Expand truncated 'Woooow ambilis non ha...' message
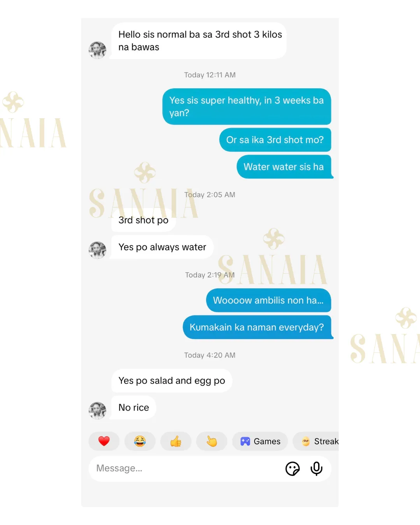This screenshot has width=420, height=525. [269, 300]
